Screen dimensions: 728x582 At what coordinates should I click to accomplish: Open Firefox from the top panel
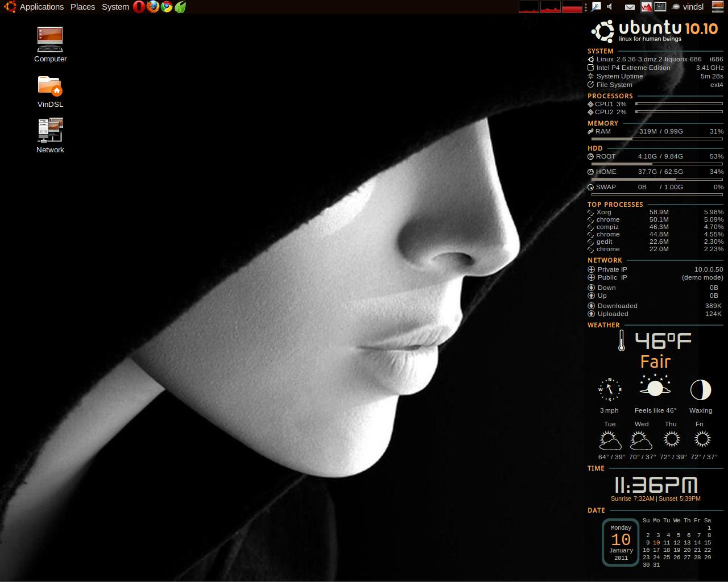pos(152,7)
